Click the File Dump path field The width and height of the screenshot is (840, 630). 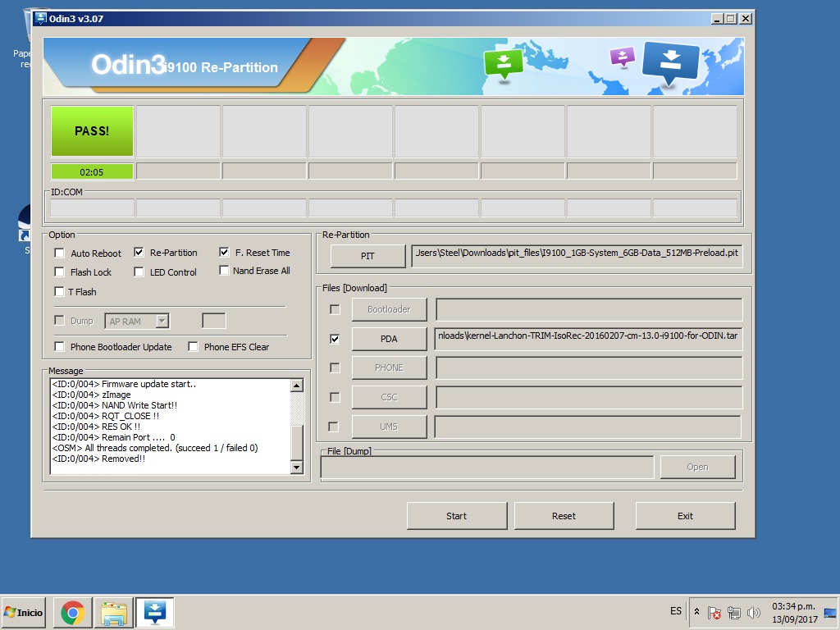tap(487, 467)
